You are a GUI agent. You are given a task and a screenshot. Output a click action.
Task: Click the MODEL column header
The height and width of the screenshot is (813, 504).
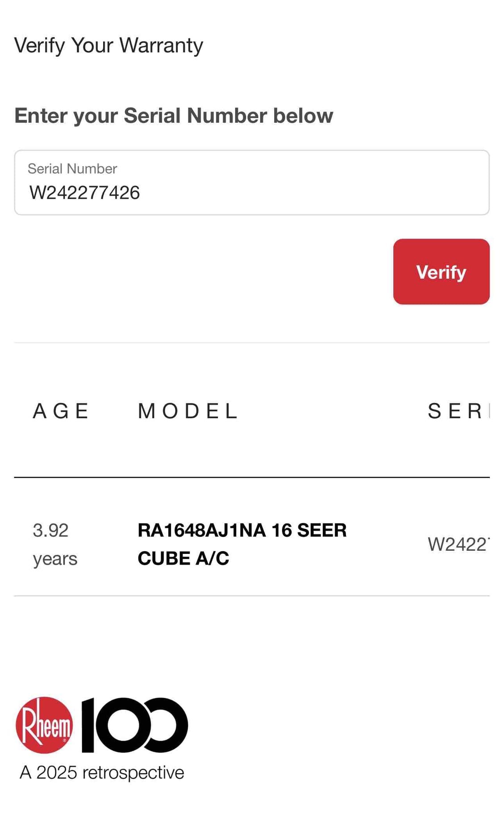187,411
